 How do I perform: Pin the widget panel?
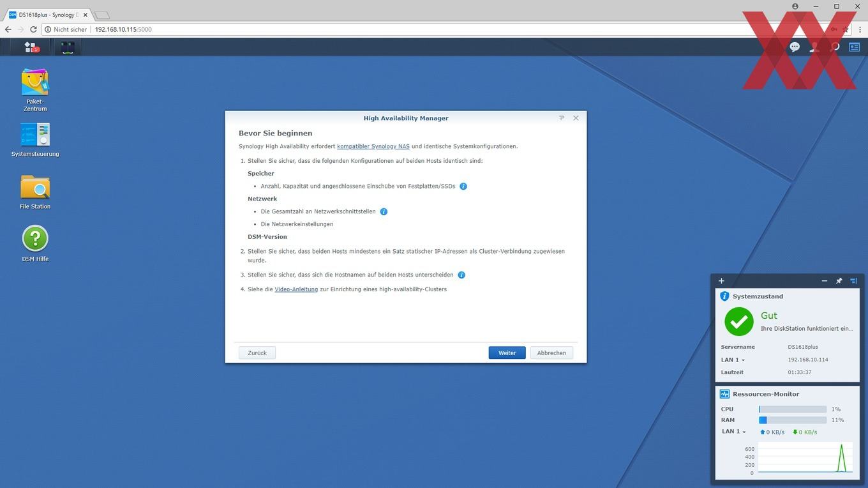point(839,280)
